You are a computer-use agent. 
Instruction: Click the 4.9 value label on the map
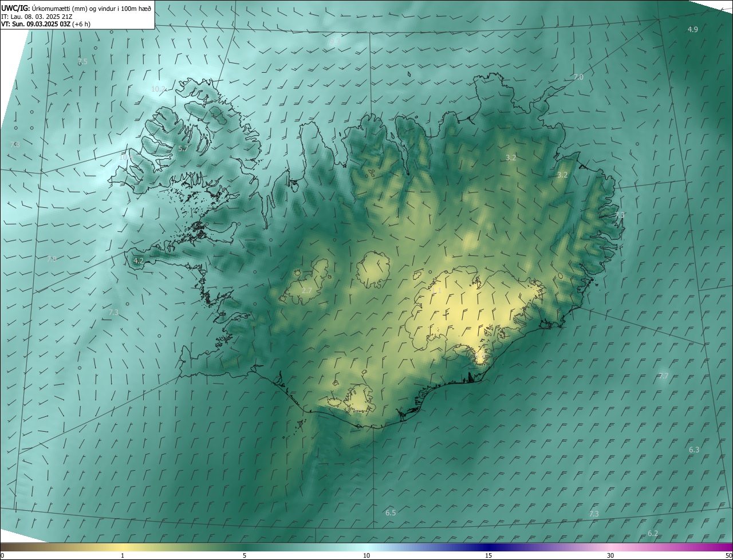click(x=693, y=29)
